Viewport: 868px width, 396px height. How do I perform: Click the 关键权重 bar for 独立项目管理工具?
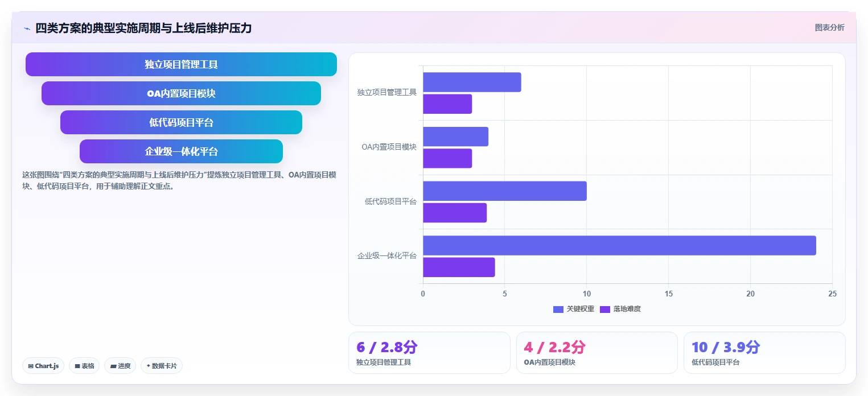[x=472, y=82]
